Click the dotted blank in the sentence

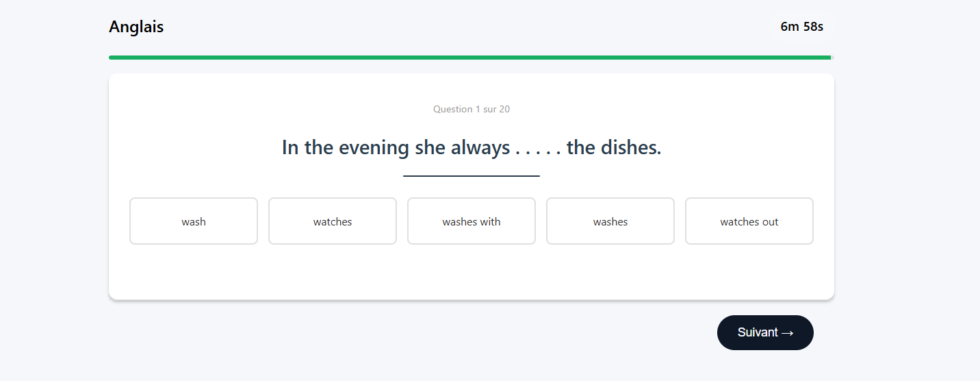point(538,148)
